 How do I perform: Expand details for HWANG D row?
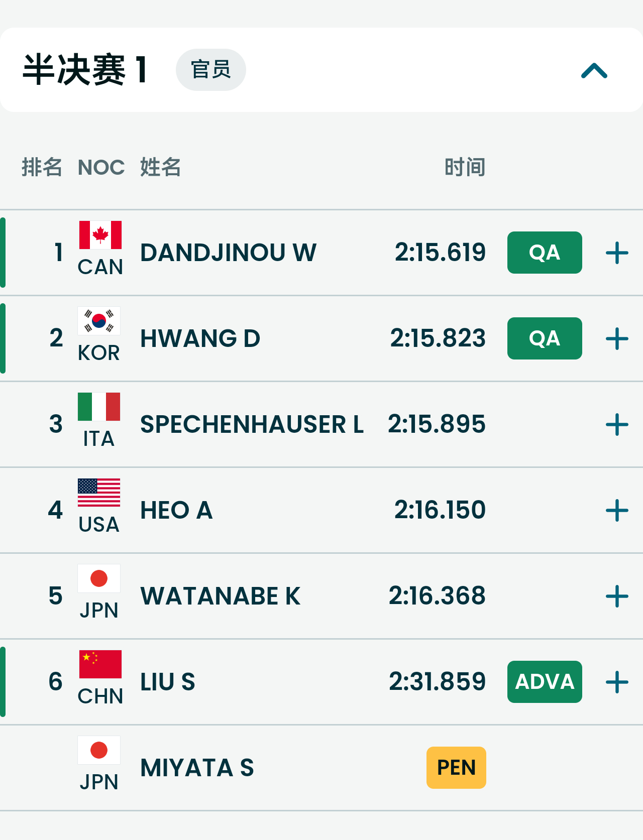[x=617, y=338]
